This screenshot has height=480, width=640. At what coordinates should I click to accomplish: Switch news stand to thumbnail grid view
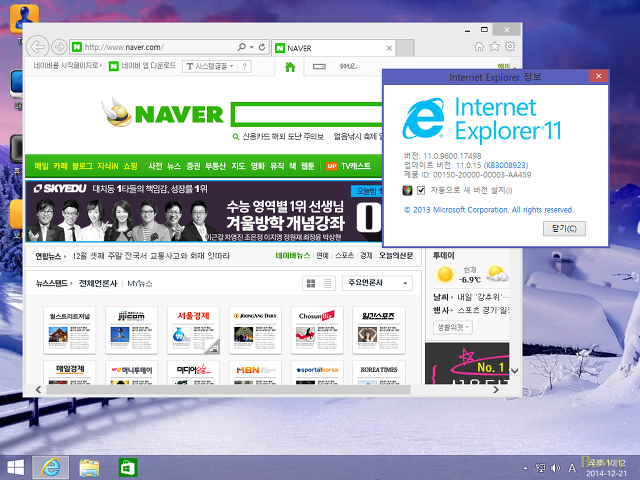(x=311, y=283)
